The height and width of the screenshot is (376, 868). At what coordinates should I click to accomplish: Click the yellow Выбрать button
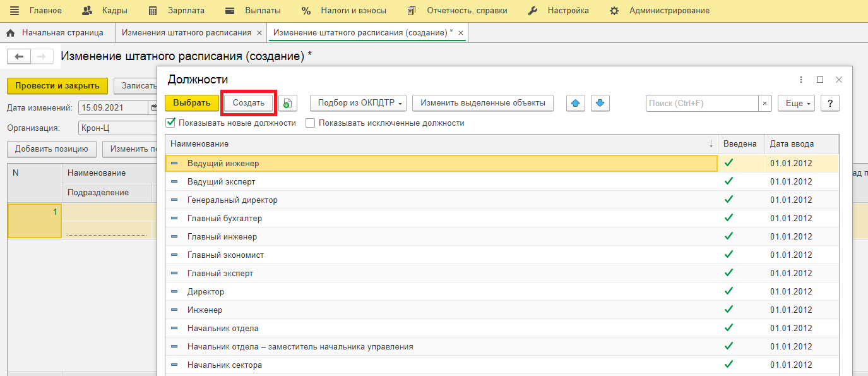tap(191, 103)
